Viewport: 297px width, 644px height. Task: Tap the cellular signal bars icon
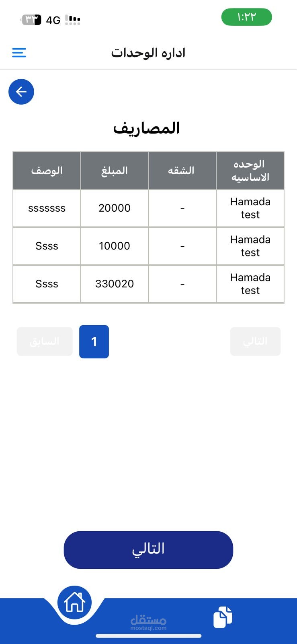(73, 20)
